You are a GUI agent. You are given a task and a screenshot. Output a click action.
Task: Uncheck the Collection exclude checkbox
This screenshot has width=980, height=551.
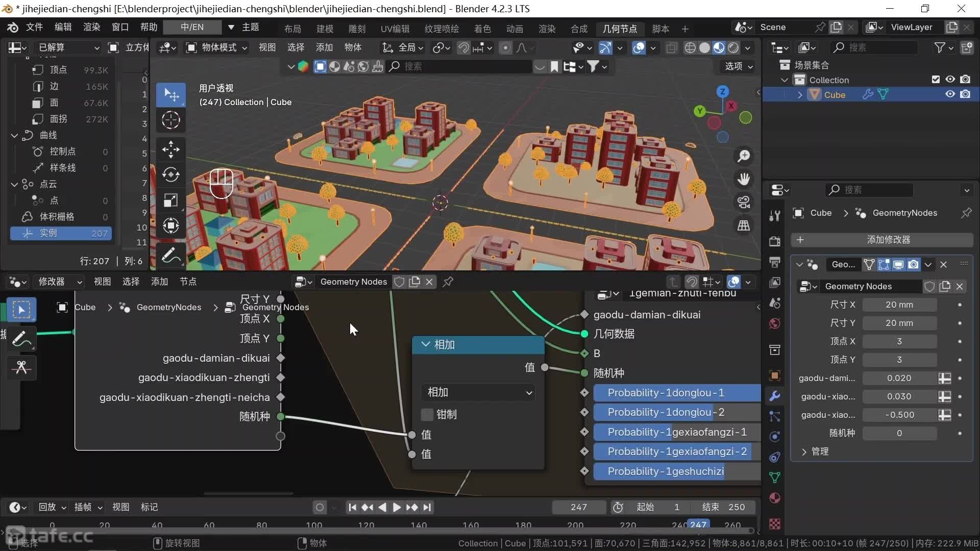pyautogui.click(x=936, y=80)
